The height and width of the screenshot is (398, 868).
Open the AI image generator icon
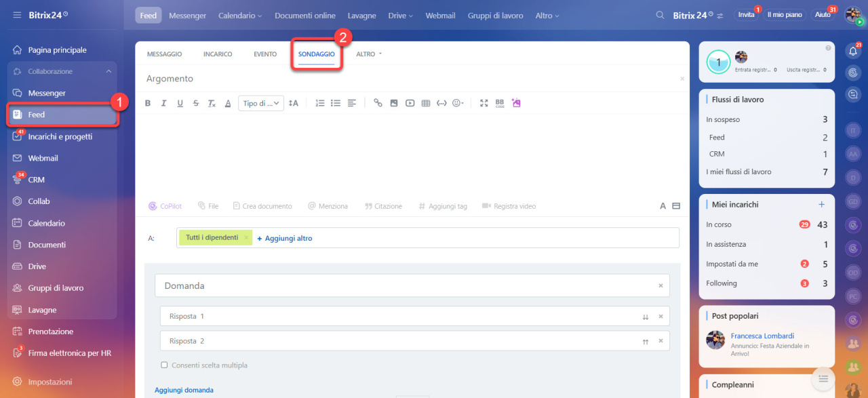[x=516, y=103]
